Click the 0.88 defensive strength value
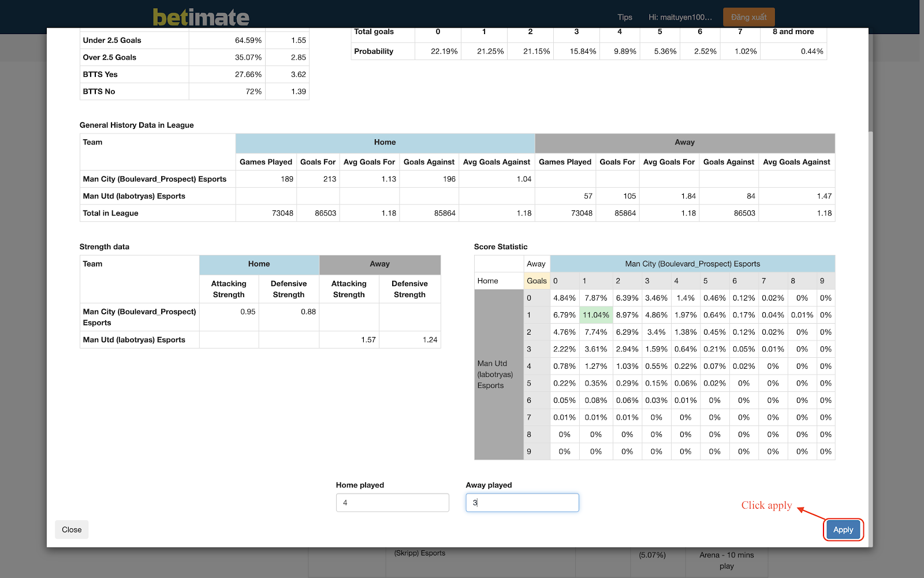Screen dimensions: 924x578 click(x=308, y=312)
